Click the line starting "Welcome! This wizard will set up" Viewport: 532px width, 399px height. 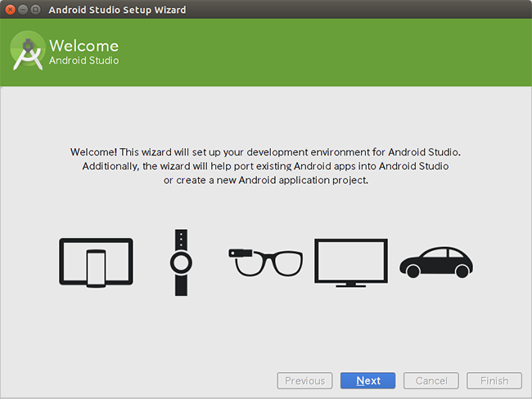266,152
